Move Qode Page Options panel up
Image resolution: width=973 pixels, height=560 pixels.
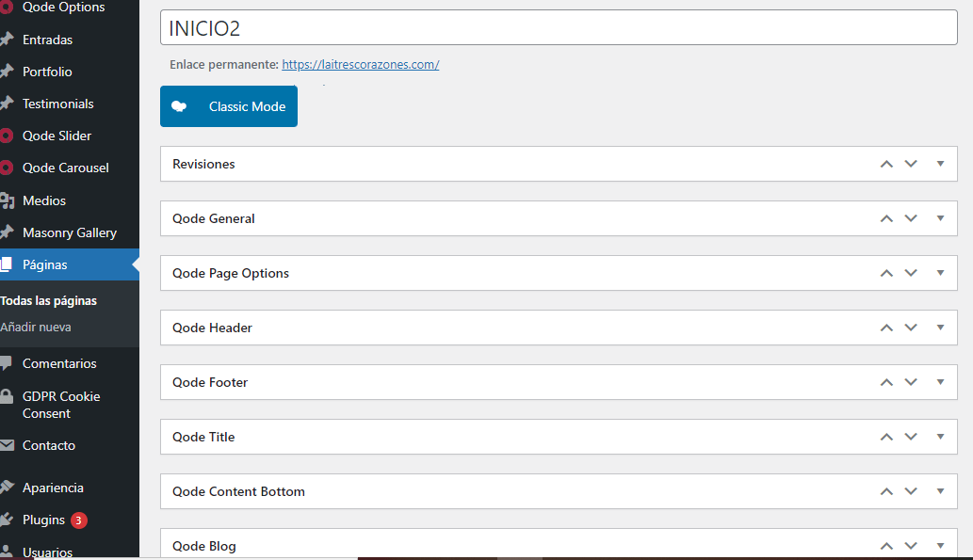(886, 274)
